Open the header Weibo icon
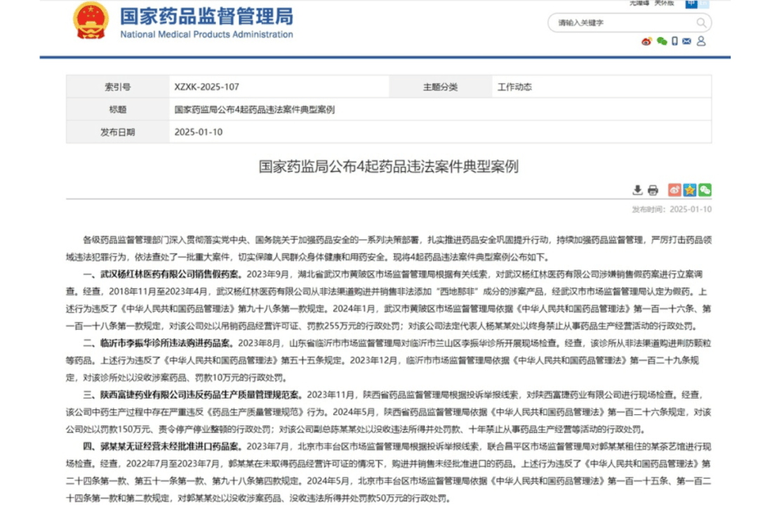The image size is (758, 532). click(x=646, y=41)
